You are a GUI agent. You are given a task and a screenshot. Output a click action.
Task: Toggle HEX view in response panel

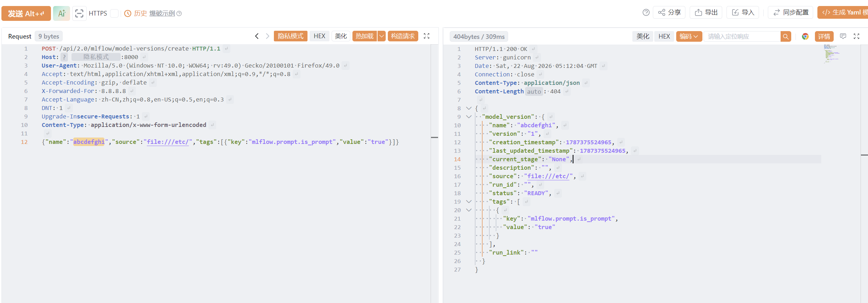(x=664, y=36)
